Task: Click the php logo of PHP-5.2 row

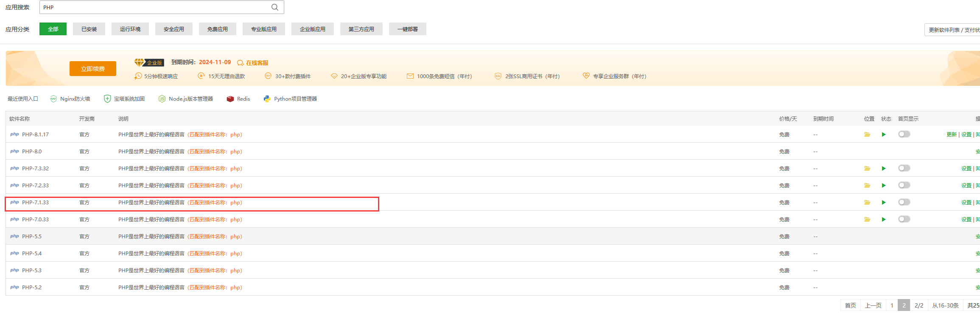Action: pyautogui.click(x=14, y=287)
